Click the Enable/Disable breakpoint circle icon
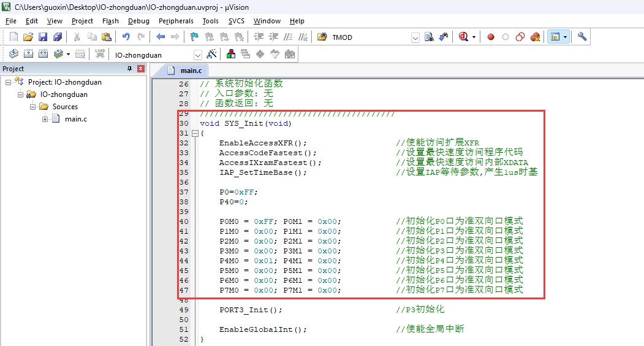Screen dimensions: 644x346 click(x=505, y=37)
